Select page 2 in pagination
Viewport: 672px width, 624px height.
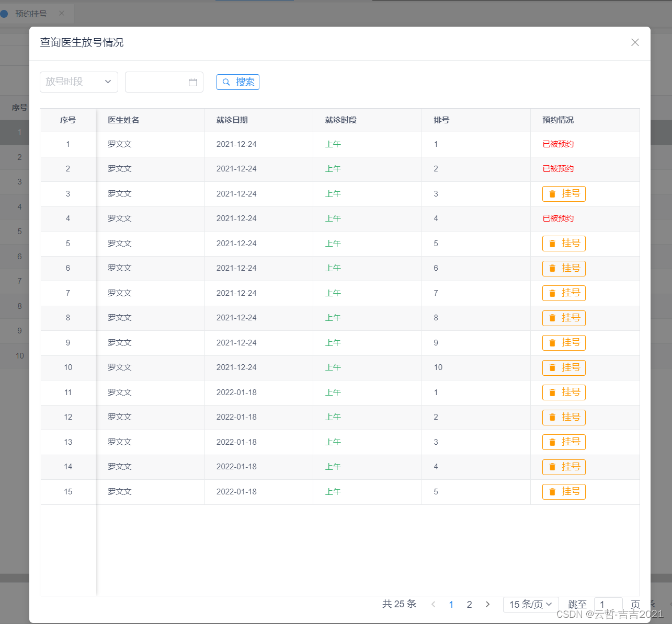[x=470, y=605]
